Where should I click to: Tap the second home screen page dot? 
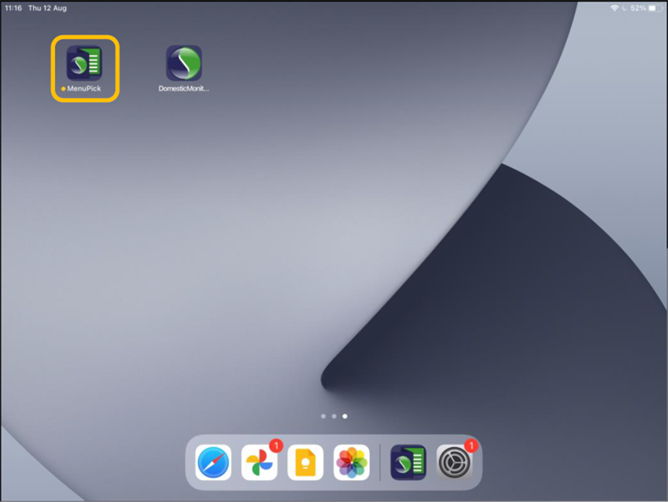[334, 416]
